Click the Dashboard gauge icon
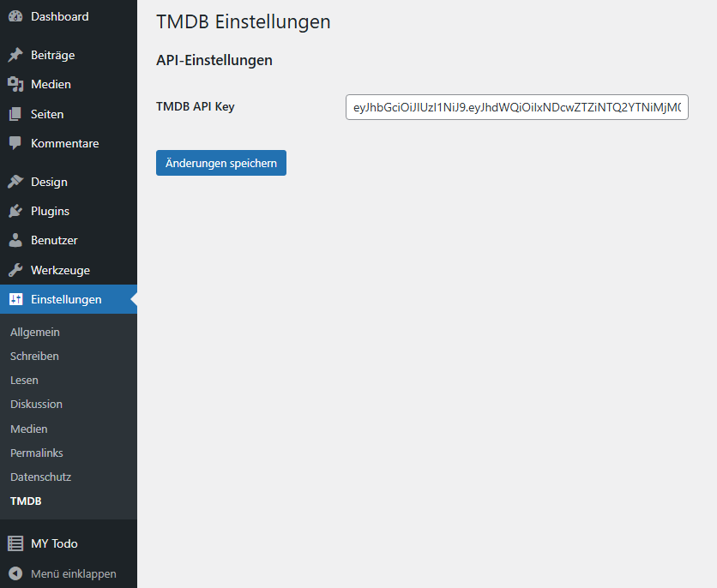This screenshot has height=588, width=717. [x=15, y=16]
